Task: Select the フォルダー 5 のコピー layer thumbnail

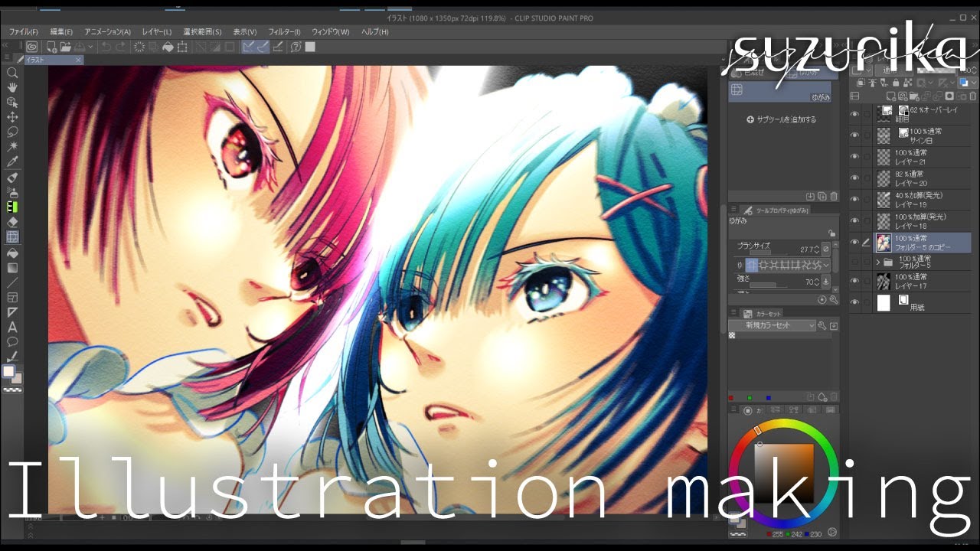Action: 884,243
